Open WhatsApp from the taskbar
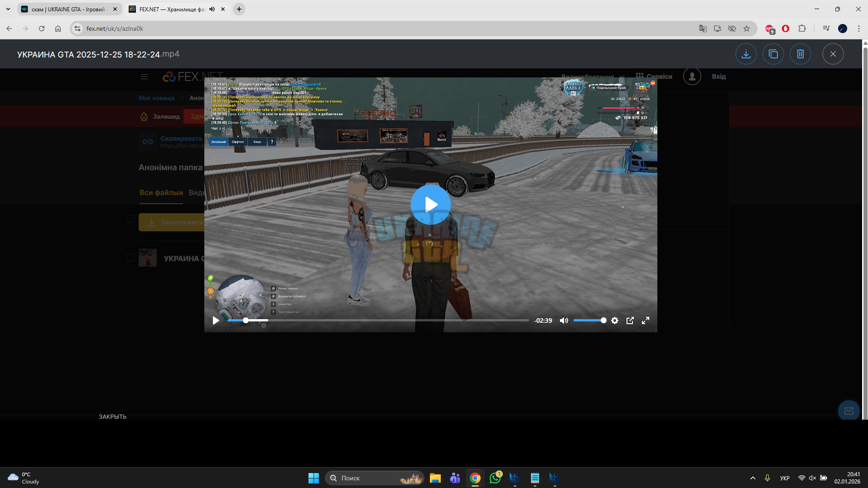The height and width of the screenshot is (488, 868). pyautogui.click(x=495, y=478)
